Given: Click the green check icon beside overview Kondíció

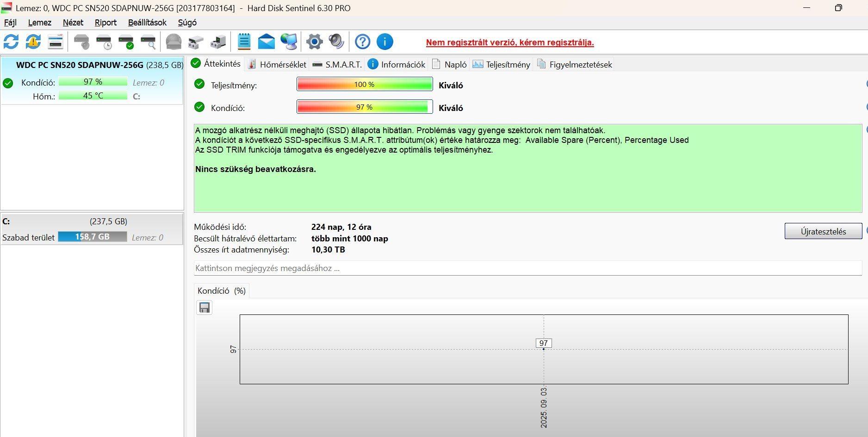Looking at the screenshot, I should 199,107.
